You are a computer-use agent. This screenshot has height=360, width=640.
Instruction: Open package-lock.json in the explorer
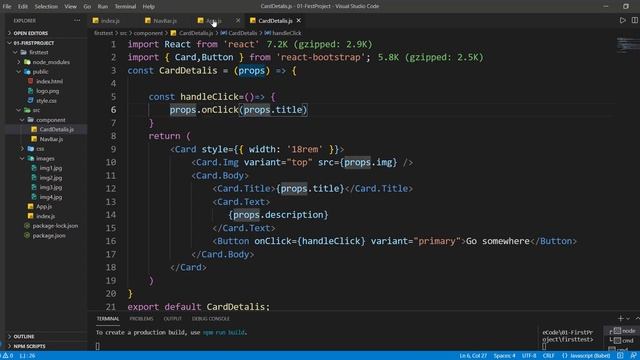point(55,226)
